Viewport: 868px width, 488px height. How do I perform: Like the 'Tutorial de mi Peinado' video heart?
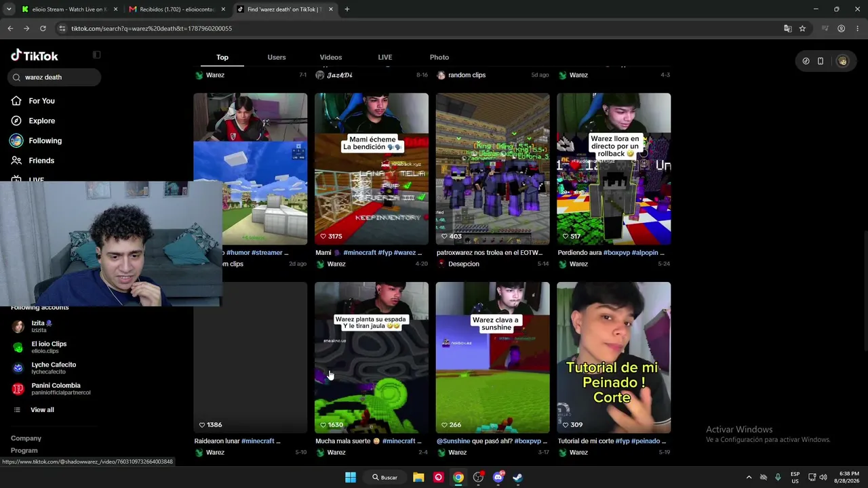[566, 425]
